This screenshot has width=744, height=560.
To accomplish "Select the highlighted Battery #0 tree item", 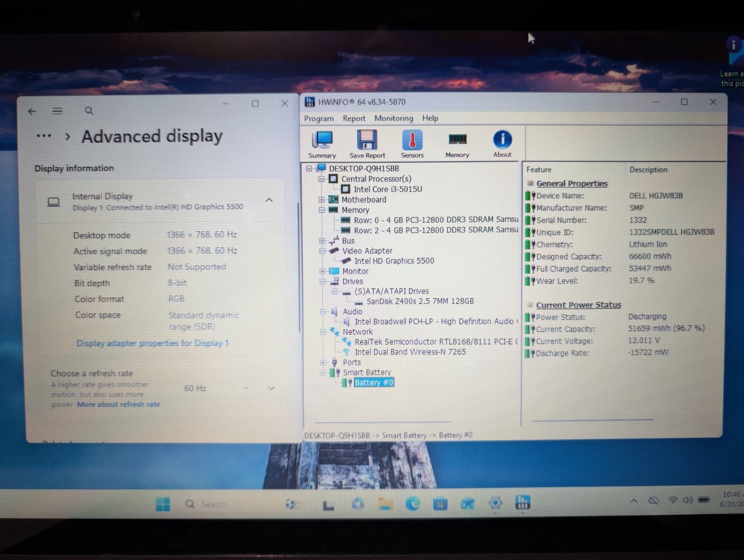I will [x=374, y=383].
